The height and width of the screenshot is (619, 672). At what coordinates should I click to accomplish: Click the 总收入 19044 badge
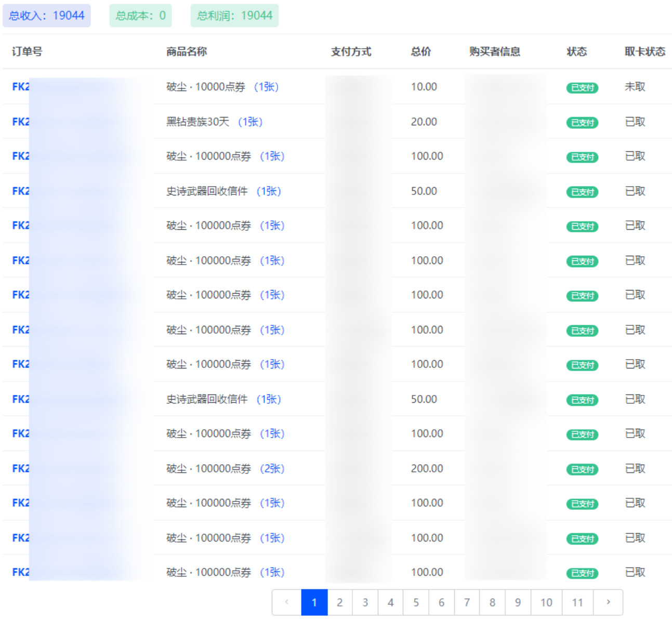pyautogui.click(x=47, y=16)
